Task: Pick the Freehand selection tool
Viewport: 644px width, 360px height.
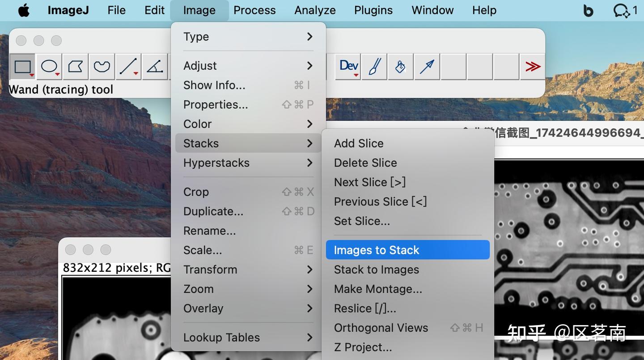Action: (x=102, y=67)
